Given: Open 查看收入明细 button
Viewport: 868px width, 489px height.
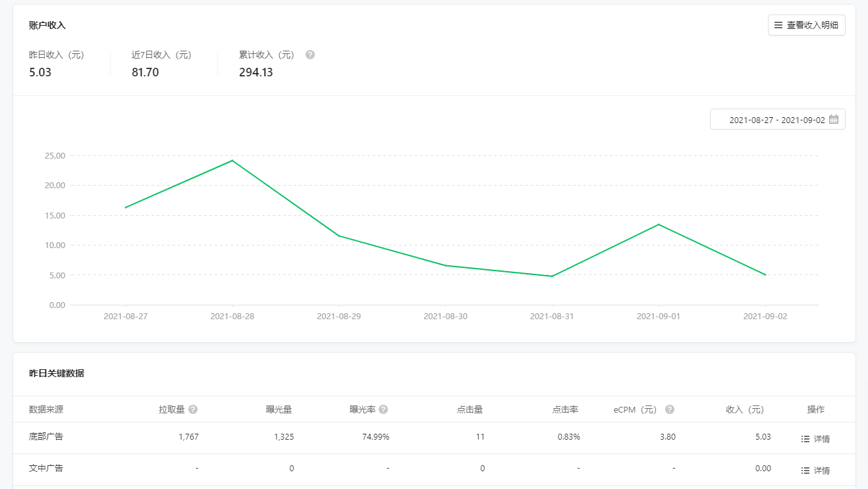Looking at the screenshot, I should (806, 25).
